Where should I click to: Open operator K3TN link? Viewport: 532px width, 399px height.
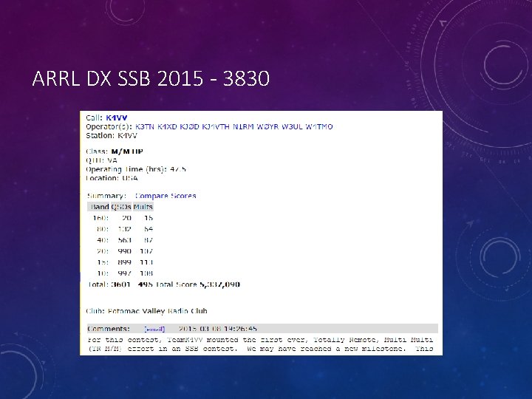(x=145, y=126)
